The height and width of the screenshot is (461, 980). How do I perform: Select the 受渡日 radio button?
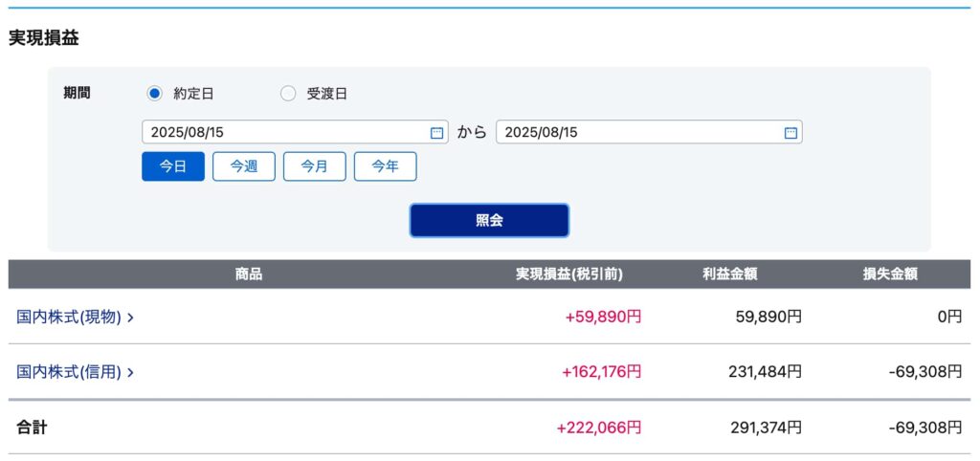288,94
